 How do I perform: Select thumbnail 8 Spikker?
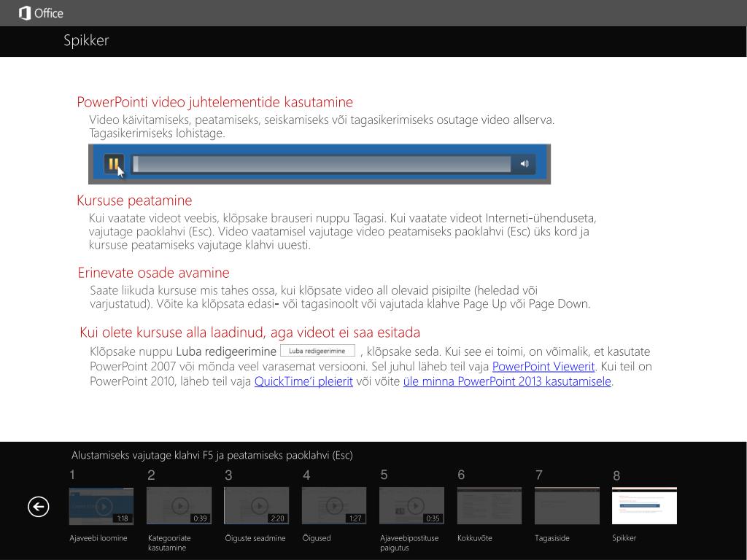[644, 506]
